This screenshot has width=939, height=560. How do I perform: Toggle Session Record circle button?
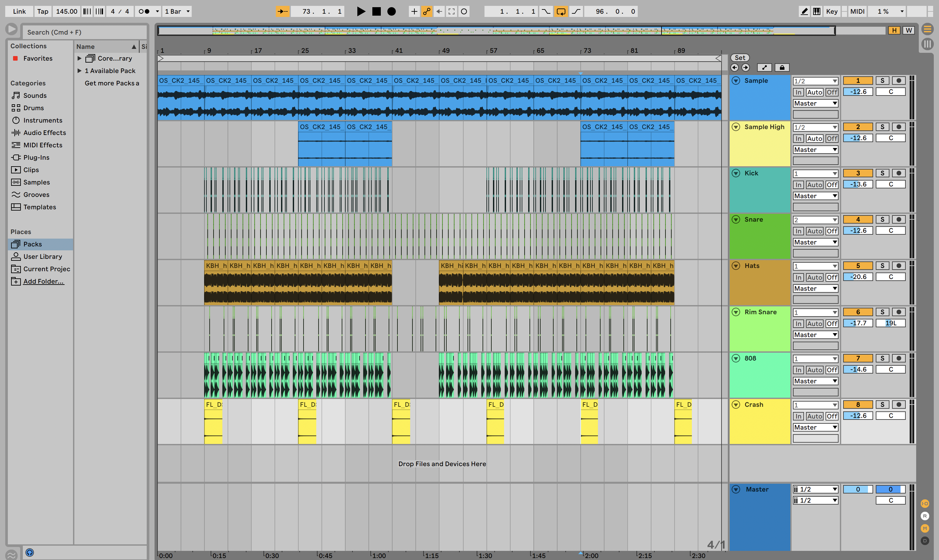[464, 11]
